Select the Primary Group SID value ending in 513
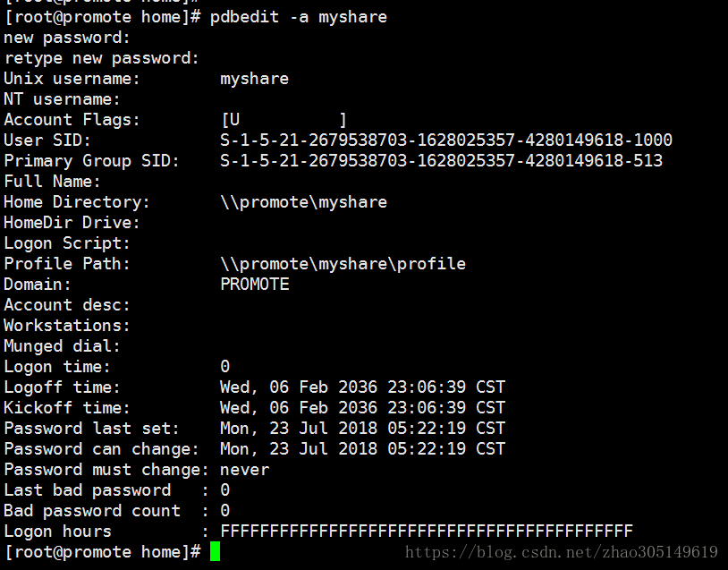This screenshot has width=728, height=570. coord(441,161)
